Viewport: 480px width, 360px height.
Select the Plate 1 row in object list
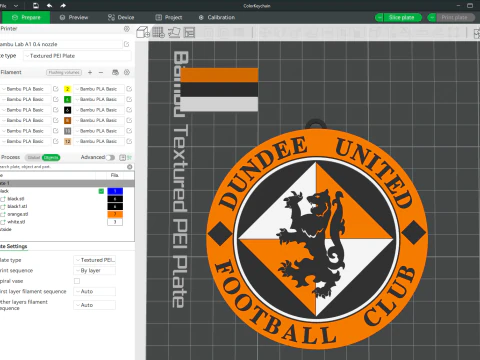(x=67, y=183)
